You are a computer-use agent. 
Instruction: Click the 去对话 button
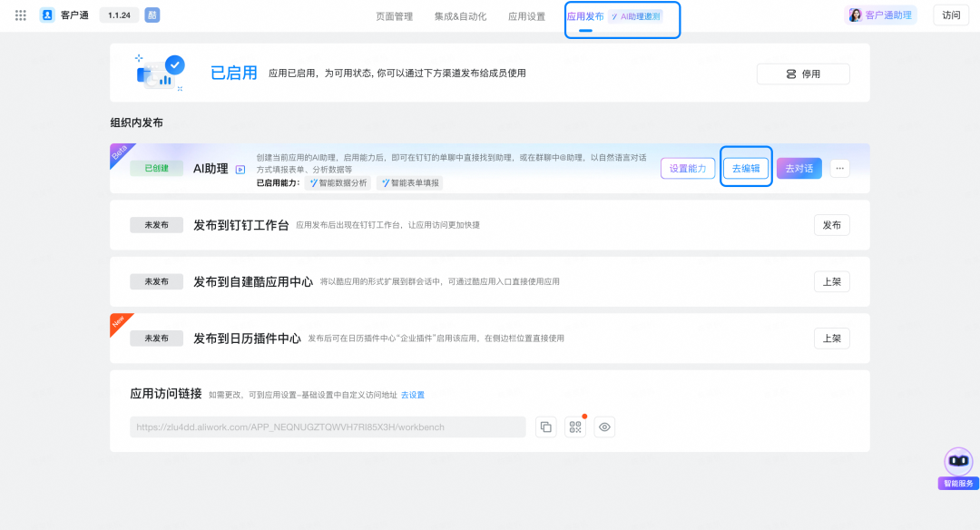point(799,168)
